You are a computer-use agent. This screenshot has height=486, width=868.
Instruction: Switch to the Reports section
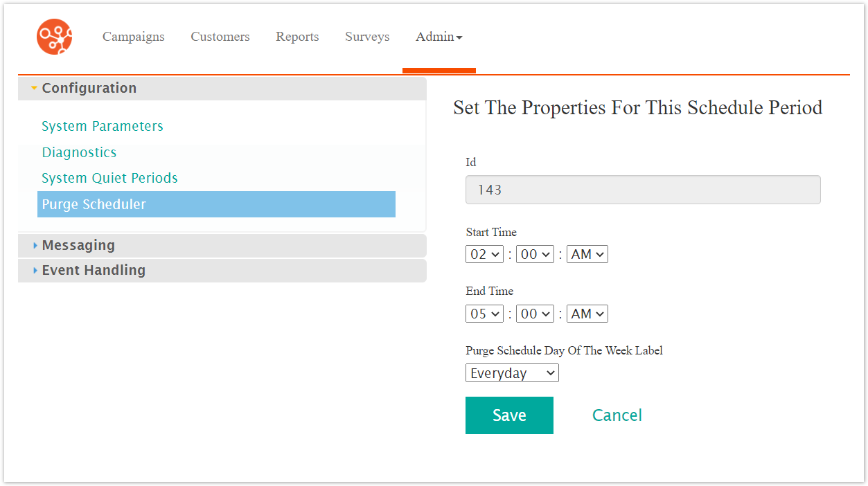pyautogui.click(x=297, y=37)
